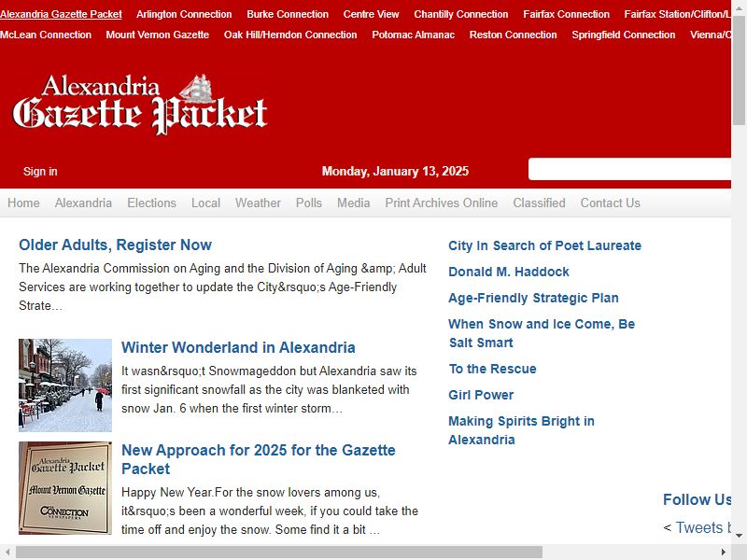Open the Weather section

(x=258, y=203)
